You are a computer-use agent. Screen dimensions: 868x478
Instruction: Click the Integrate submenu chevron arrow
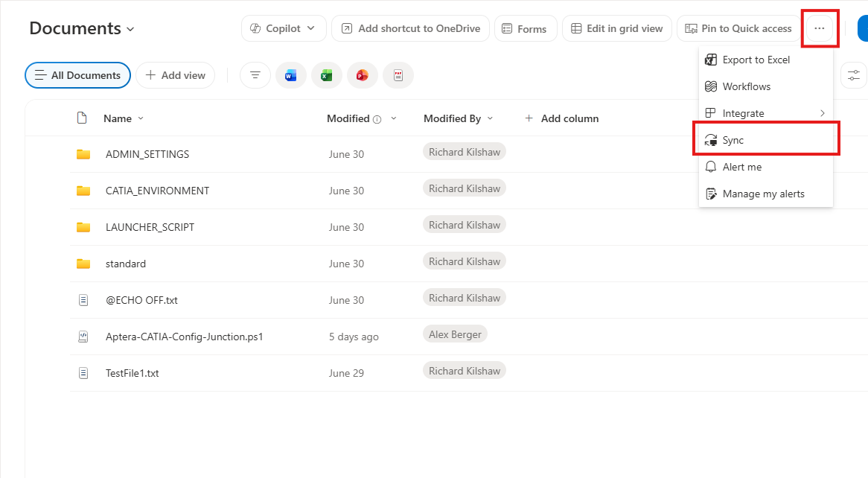coord(823,113)
